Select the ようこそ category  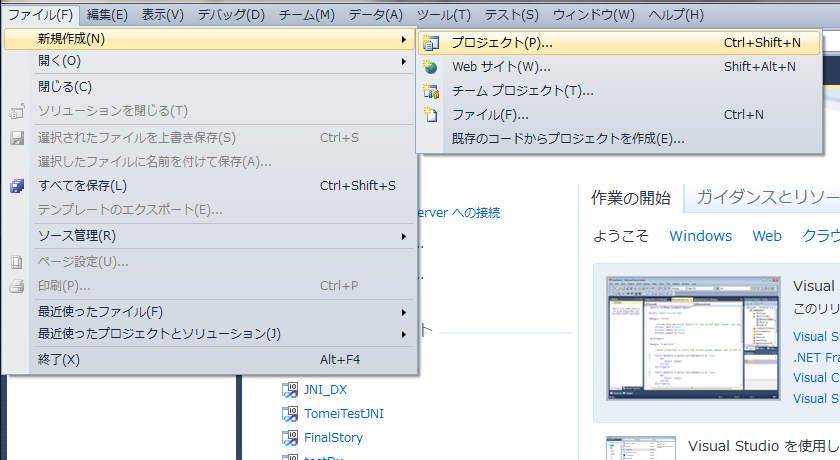point(621,236)
